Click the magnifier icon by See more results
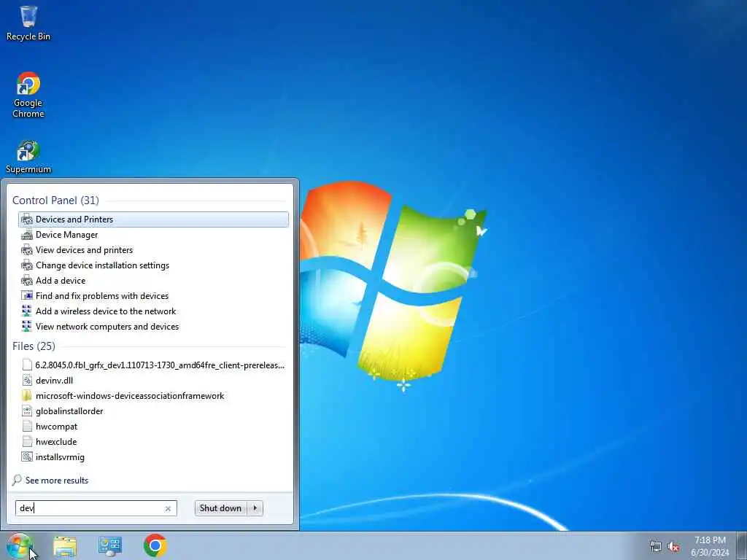 [17, 480]
